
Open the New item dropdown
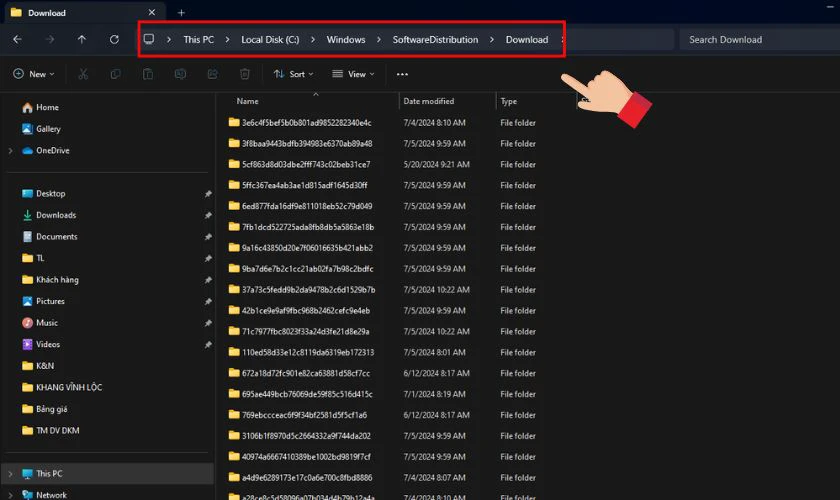click(33, 74)
